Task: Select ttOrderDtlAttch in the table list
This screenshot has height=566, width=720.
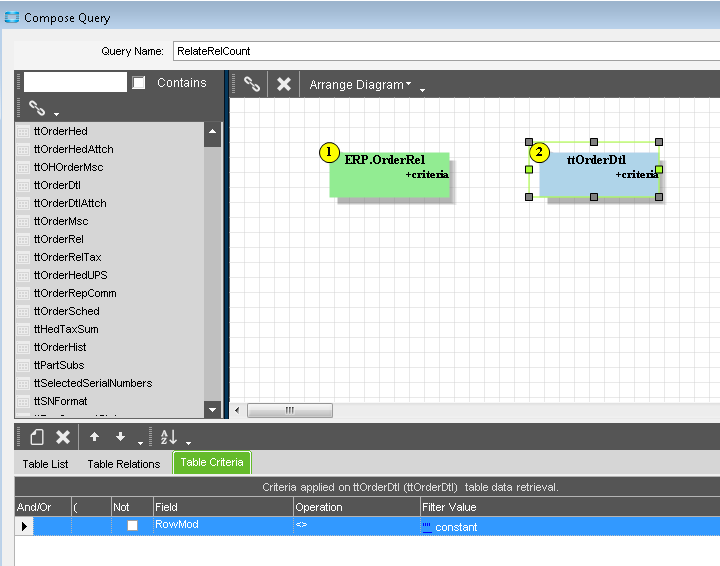Action: click(x=70, y=203)
